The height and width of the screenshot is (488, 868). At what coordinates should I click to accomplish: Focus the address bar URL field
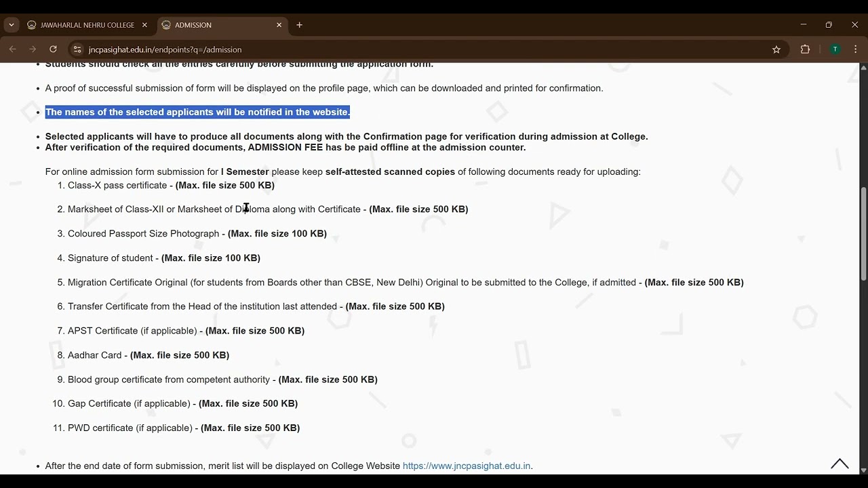click(x=427, y=49)
